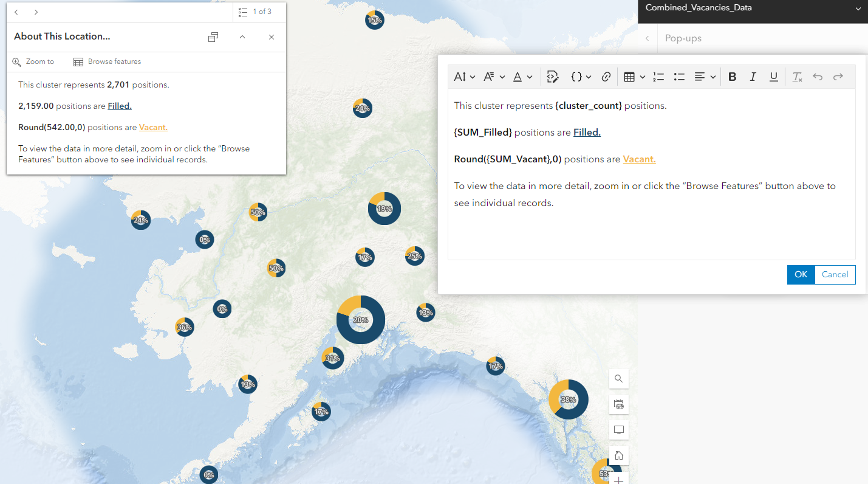
Task: Confirm edits with the OK button
Action: [x=801, y=274]
